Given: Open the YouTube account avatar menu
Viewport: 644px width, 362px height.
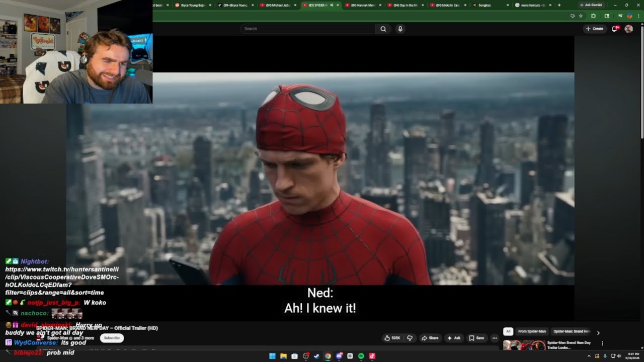Looking at the screenshot, I should (x=628, y=29).
